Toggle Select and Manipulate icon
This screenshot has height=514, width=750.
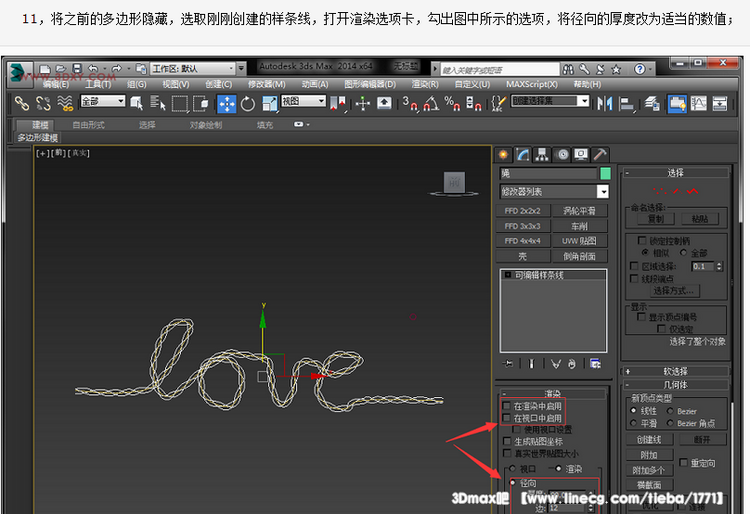tap(363, 103)
